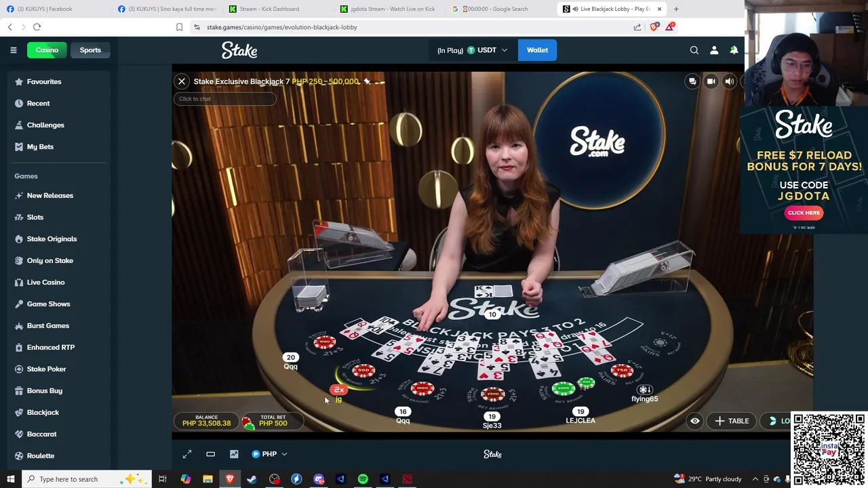
Task: Add another table with TABLE button
Action: (732, 421)
